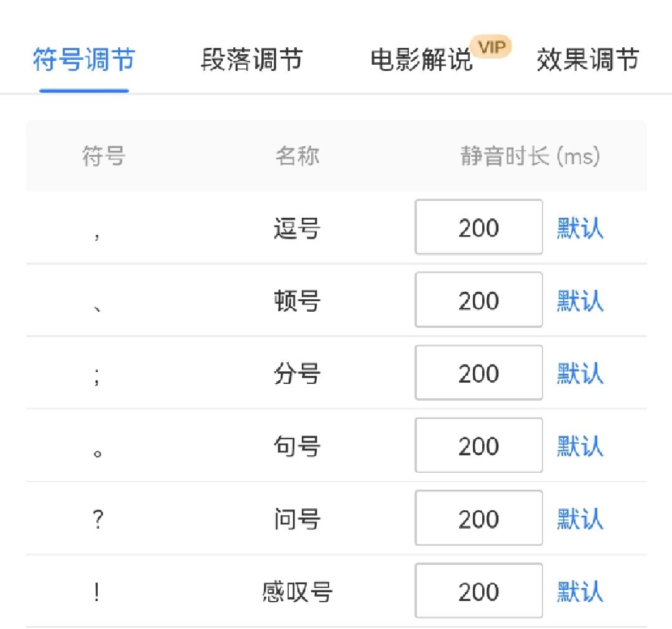Select the 感叹号 silence duration input field
Screen dimensions: 672x629
pos(478,591)
